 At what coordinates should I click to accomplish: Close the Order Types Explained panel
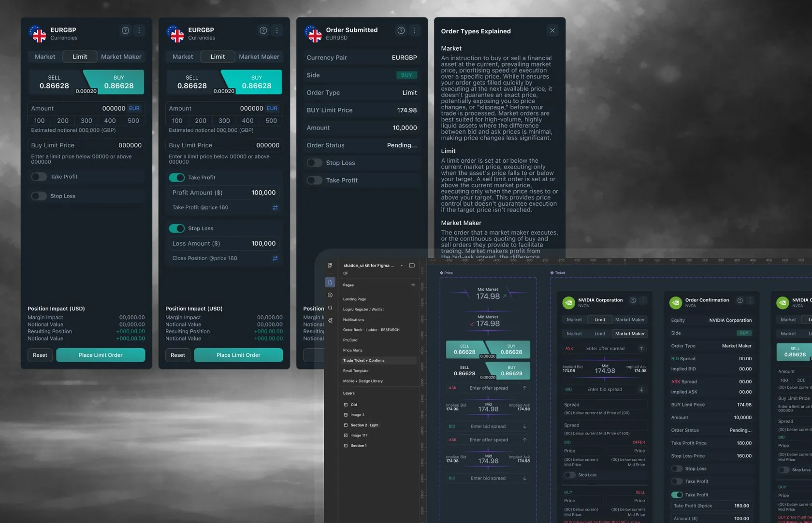(x=552, y=30)
